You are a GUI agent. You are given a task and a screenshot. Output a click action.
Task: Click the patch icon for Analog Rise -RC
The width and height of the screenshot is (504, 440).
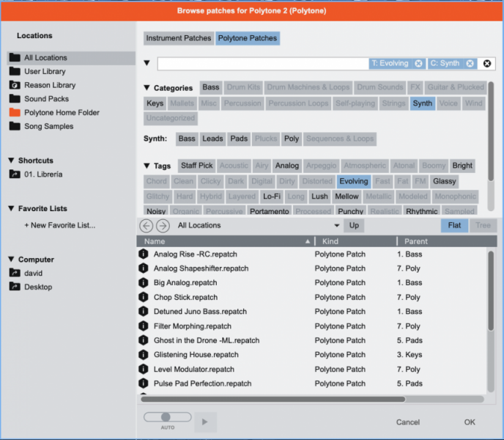(144, 254)
